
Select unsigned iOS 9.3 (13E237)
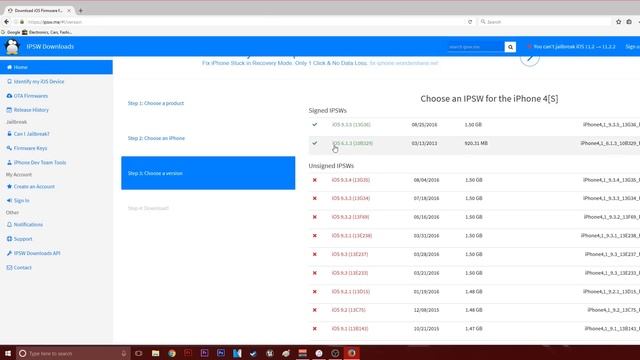point(350,254)
